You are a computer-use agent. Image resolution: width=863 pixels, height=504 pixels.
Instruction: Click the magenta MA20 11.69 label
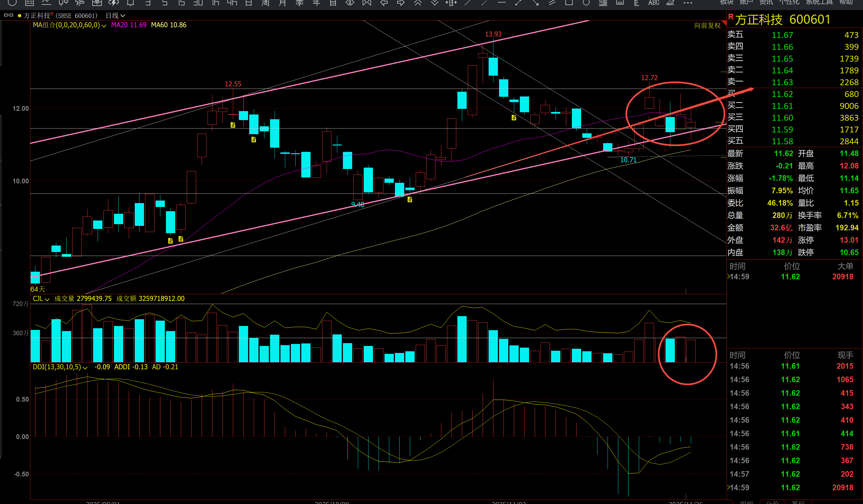point(129,25)
